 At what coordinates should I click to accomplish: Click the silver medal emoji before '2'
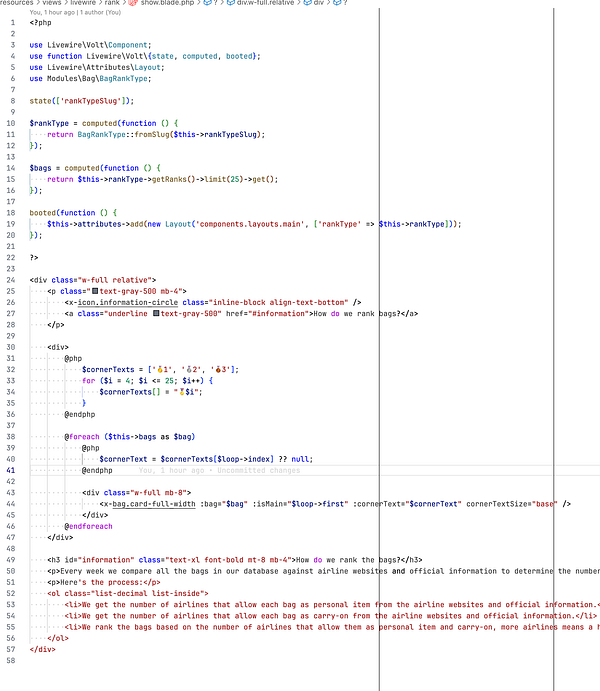(189, 370)
